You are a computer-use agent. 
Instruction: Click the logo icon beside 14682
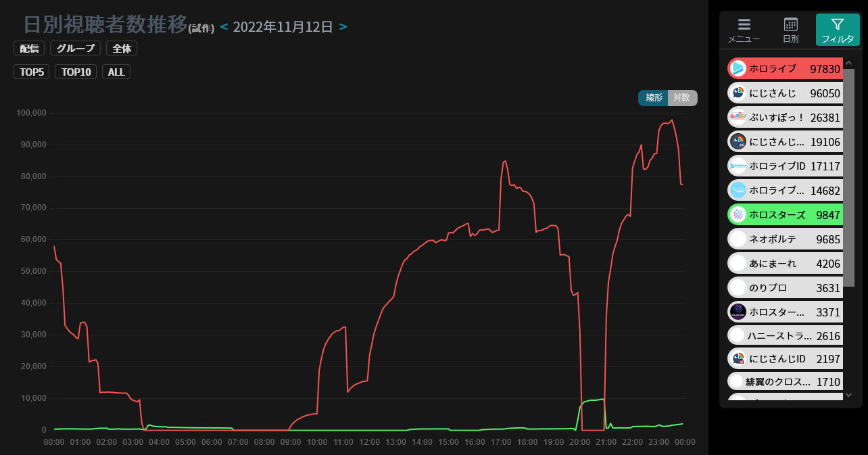click(x=738, y=190)
